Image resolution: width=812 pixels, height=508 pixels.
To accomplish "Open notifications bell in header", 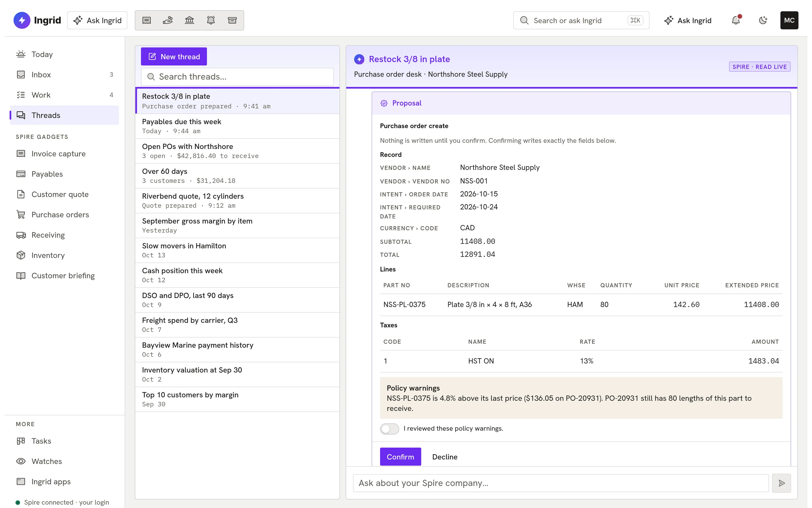I will point(736,21).
